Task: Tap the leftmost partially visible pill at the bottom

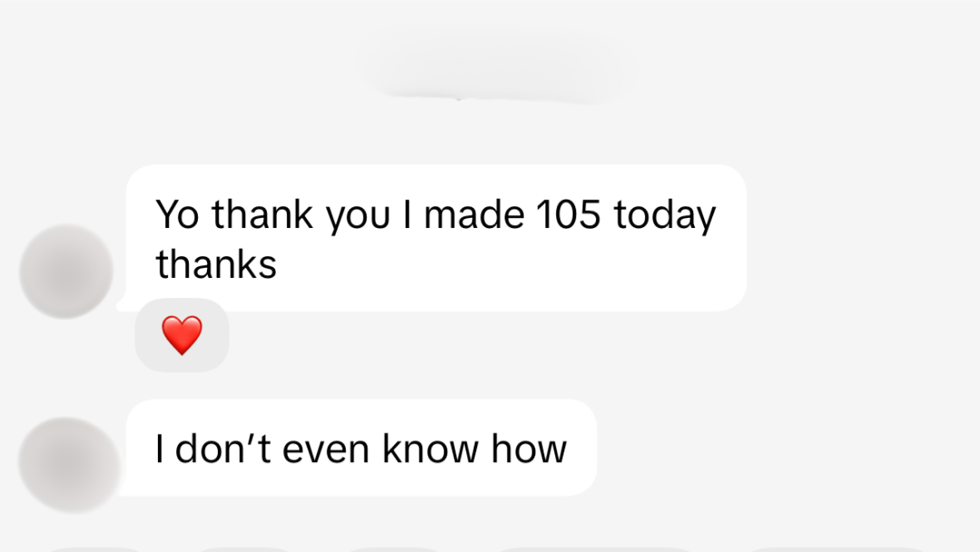Action: click(x=95, y=548)
